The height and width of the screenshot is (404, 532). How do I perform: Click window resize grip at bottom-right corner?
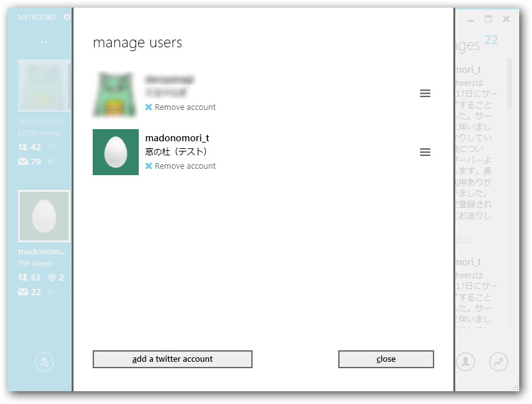tap(515, 387)
